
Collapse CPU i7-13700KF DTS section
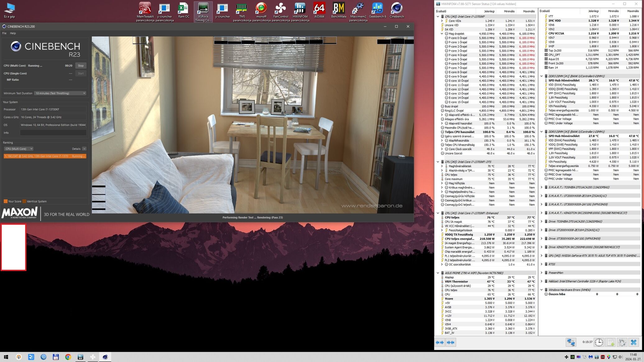438,162
